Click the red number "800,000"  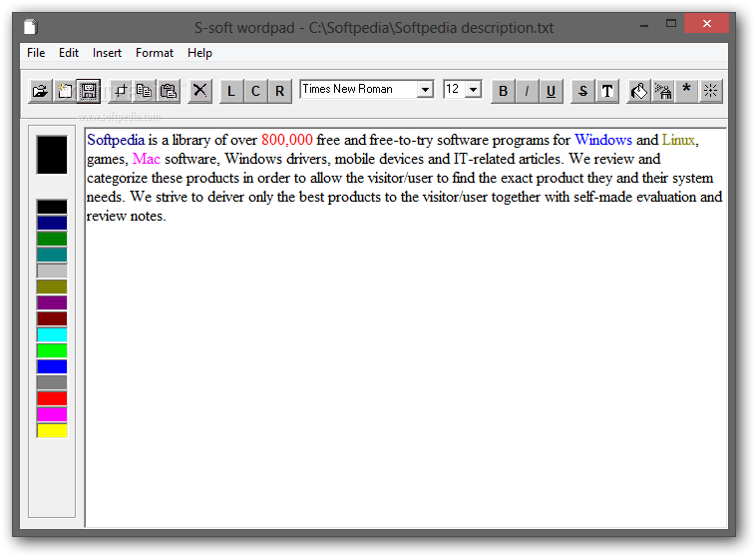(287, 140)
